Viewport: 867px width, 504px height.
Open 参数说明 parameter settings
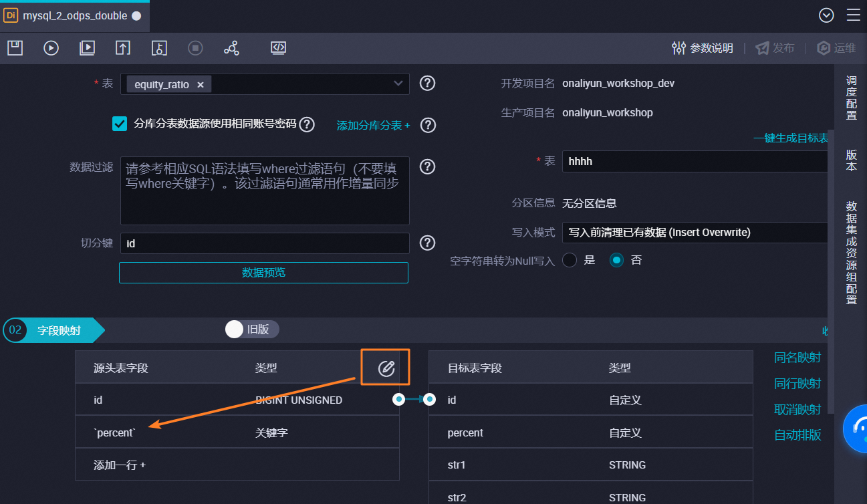point(703,48)
